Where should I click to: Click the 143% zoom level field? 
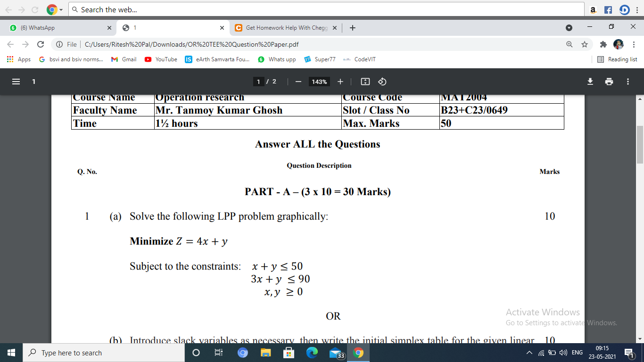[319, 82]
